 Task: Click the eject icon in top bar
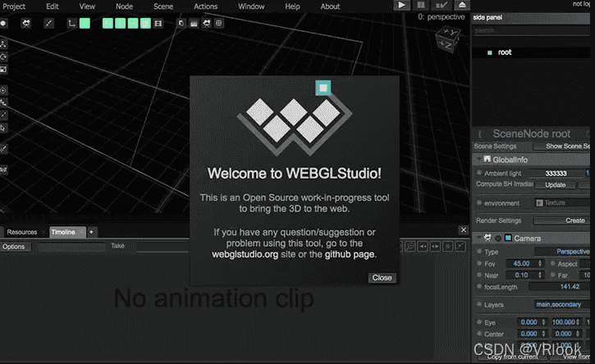tap(462, 5)
